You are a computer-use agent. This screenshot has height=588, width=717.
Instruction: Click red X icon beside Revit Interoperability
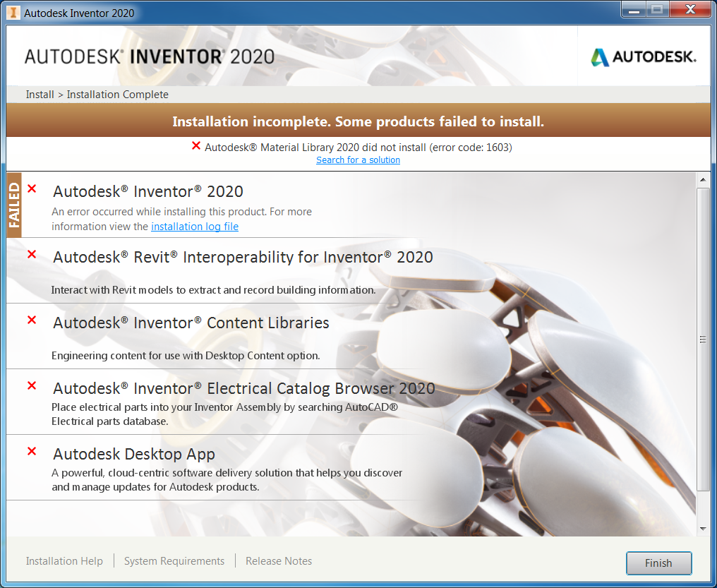(x=32, y=254)
